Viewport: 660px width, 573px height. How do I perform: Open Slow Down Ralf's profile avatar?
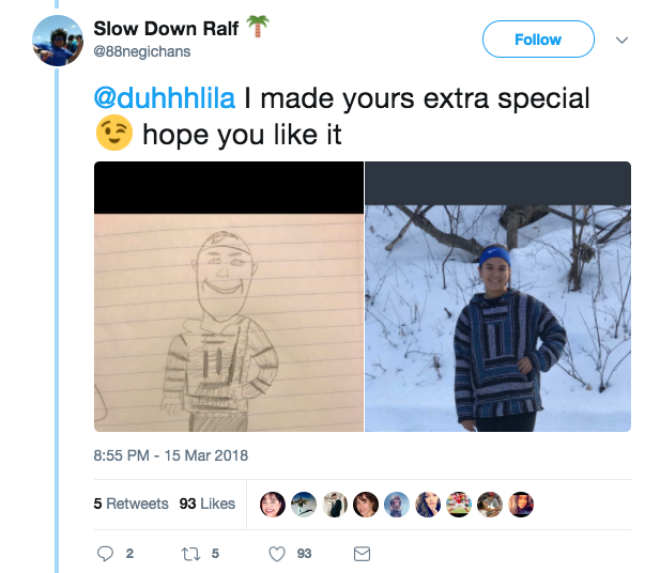[58, 40]
